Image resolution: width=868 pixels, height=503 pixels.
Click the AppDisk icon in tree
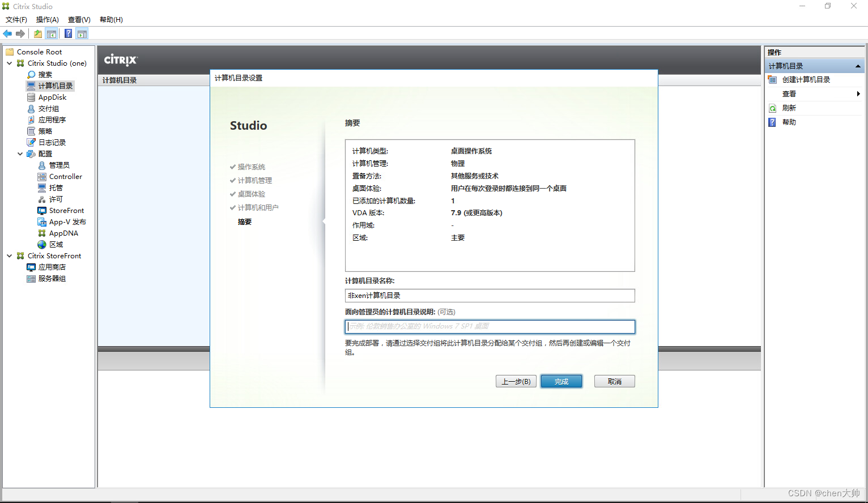tap(31, 97)
